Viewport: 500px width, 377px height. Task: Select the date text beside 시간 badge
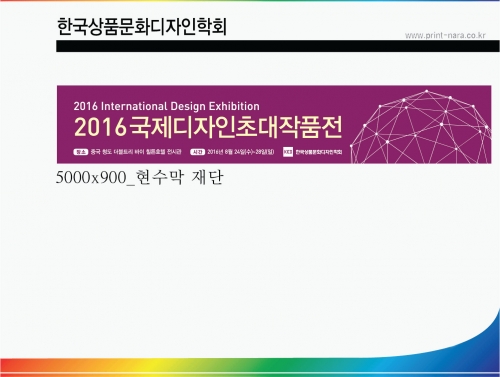coord(241,152)
